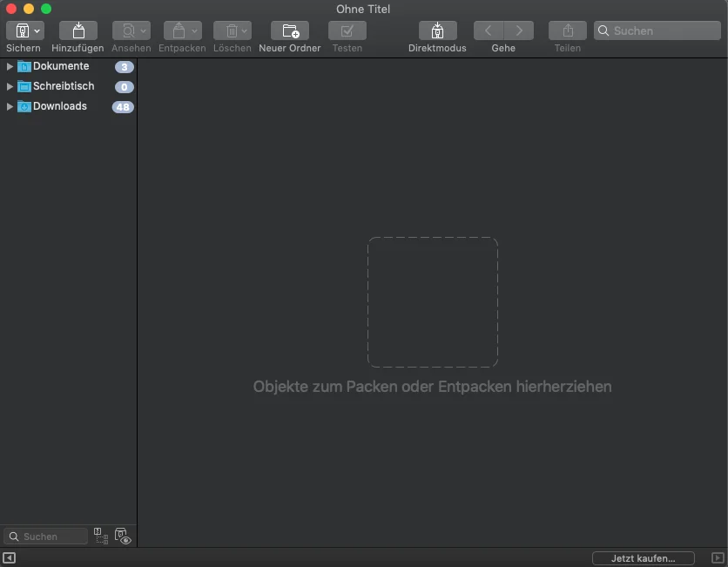Toggle archive tree view icon in sidebar footer
The image size is (728, 567).
[100, 537]
